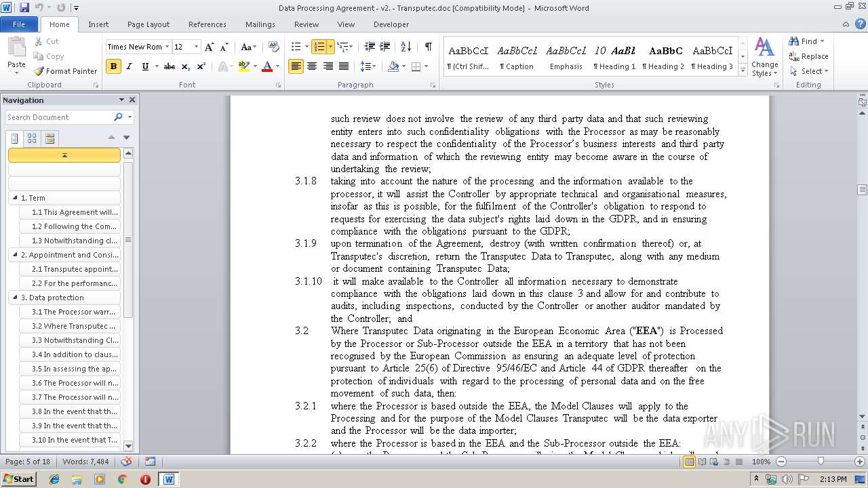Toggle numbered list formatting

click(319, 47)
